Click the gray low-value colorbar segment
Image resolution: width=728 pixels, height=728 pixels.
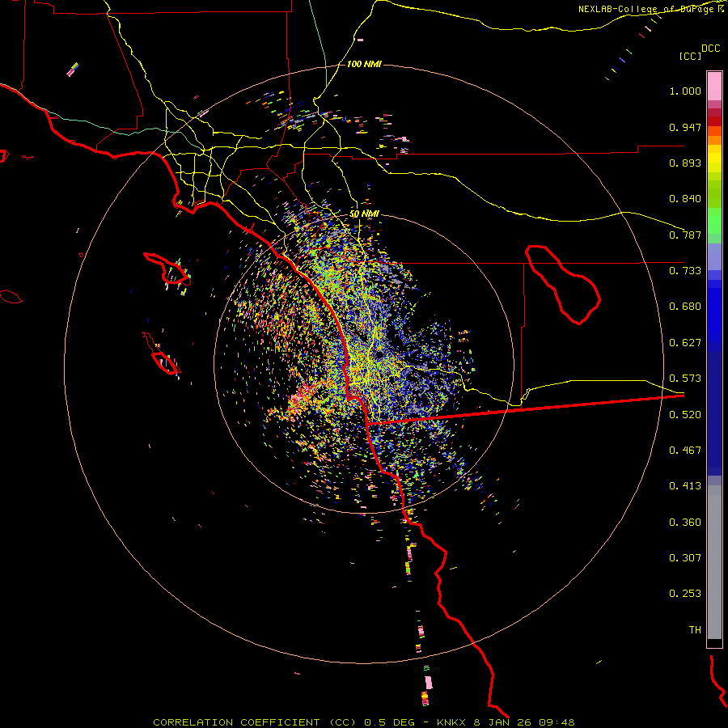click(x=714, y=562)
